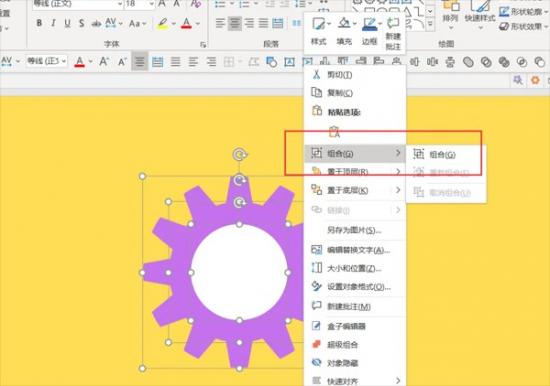Screen dimensions: 550x386
Task: Toggle strikethrough (abc) formatting
Action: click(96, 24)
